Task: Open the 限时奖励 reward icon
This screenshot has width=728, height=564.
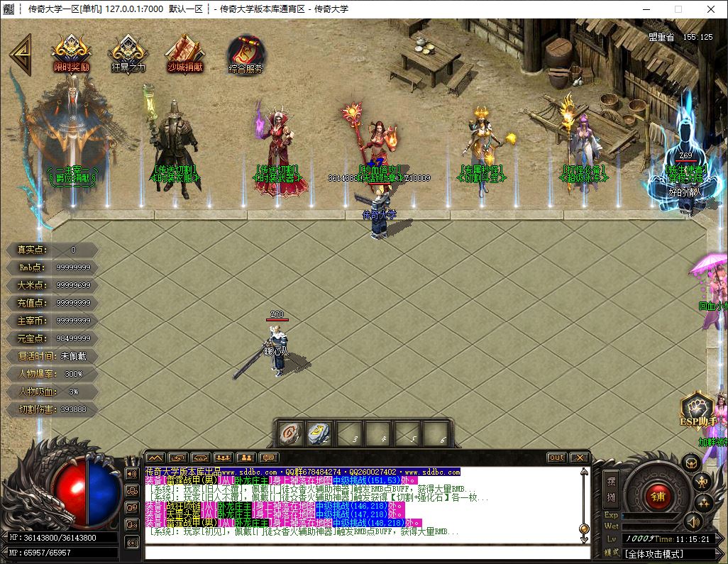Action: coord(71,54)
